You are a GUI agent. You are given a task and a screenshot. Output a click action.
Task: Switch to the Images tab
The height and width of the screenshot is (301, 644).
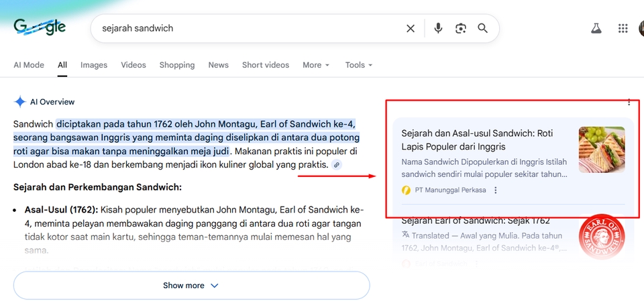coord(94,65)
